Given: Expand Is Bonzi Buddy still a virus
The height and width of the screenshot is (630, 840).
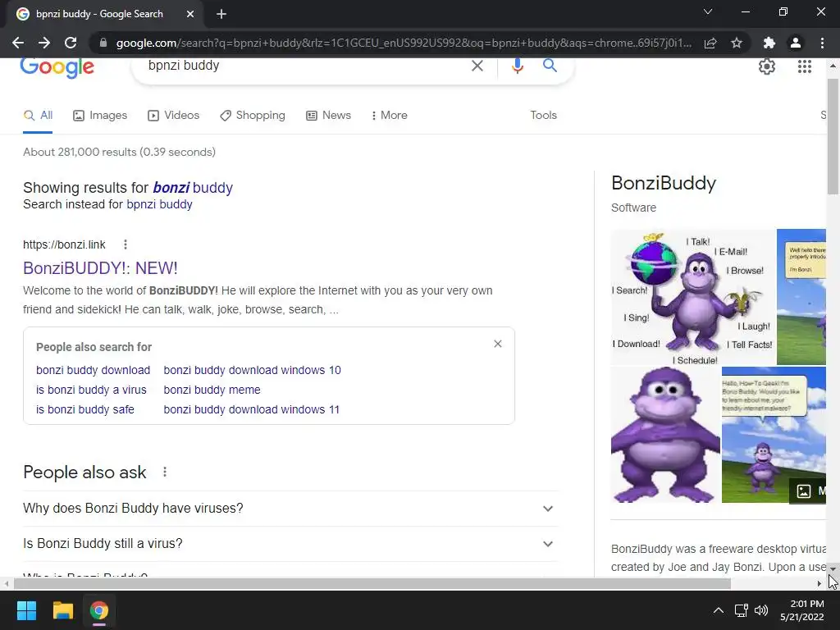Looking at the screenshot, I should coord(290,544).
